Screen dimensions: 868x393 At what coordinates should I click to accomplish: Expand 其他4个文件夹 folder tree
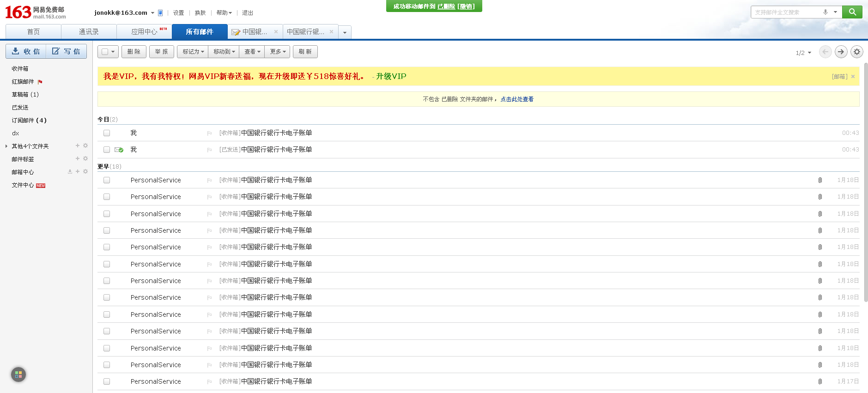tap(6, 146)
